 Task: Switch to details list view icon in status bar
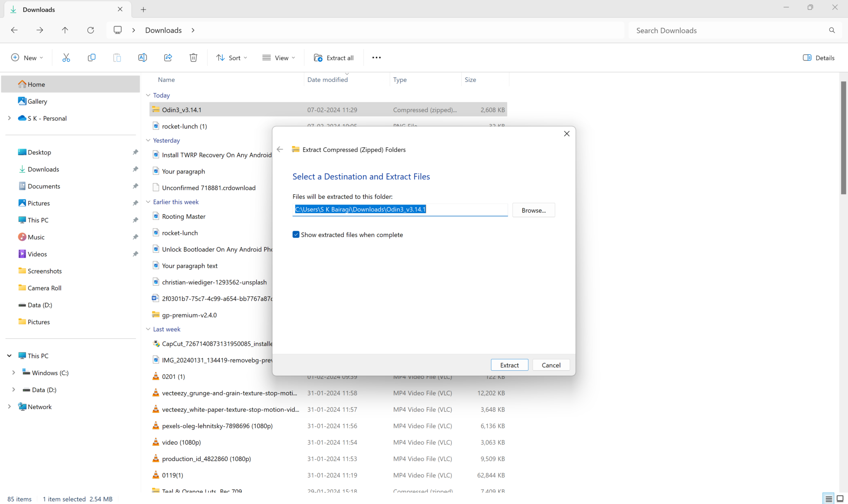[829, 499]
